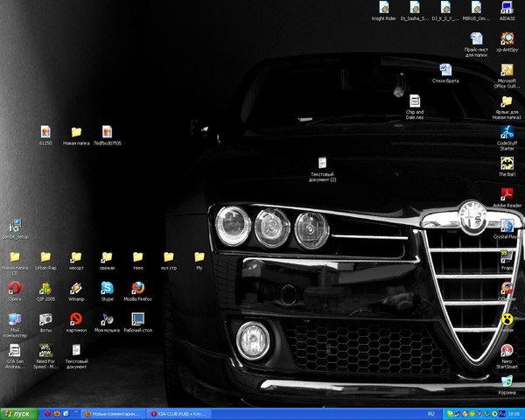This screenshot has width=525, height=420.
Task: Select the несорт folder shortcut
Action: (x=76, y=257)
